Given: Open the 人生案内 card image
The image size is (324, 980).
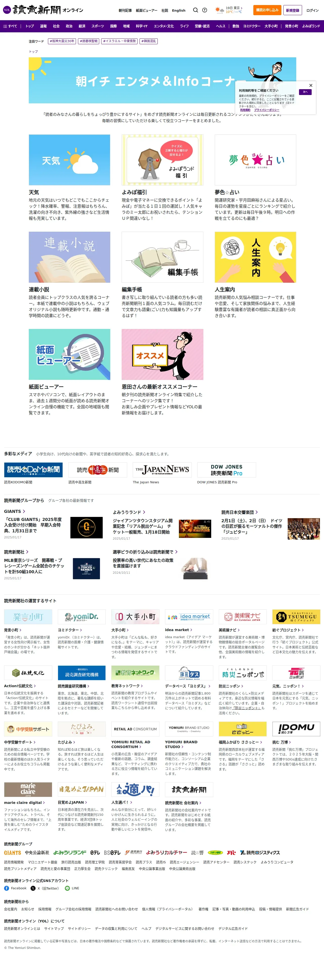Looking at the screenshot, I should coord(255,257).
